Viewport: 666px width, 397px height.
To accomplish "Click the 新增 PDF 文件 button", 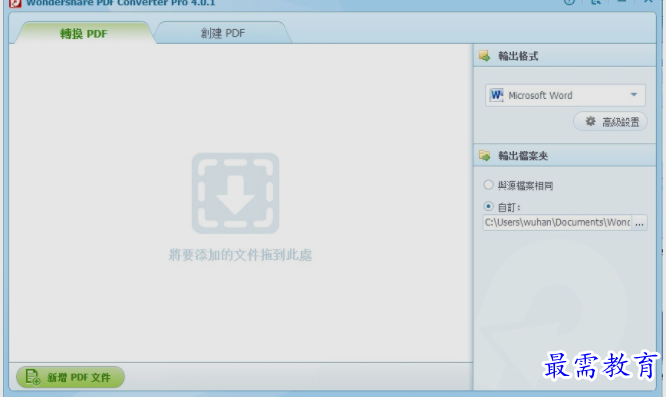I will [x=71, y=377].
